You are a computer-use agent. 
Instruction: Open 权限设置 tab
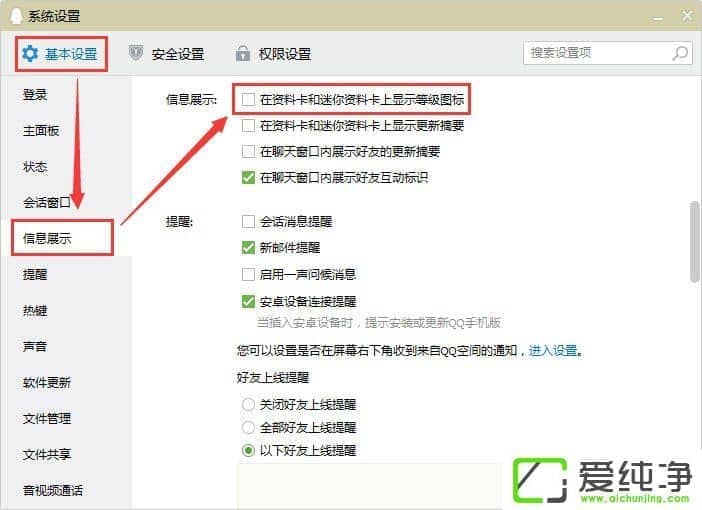tap(274, 54)
